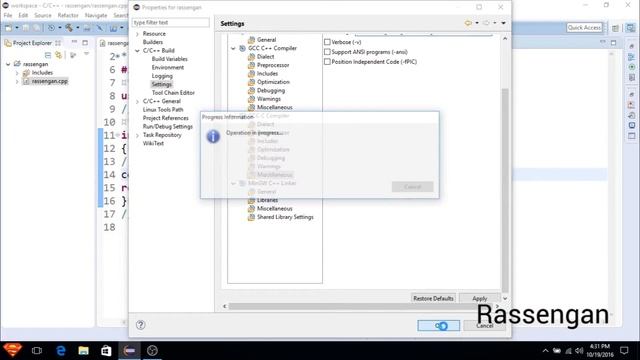Viewport: 640px width, 360px height.
Task: Expand rassengan.cpp in Project Explorer
Action: 17,81
